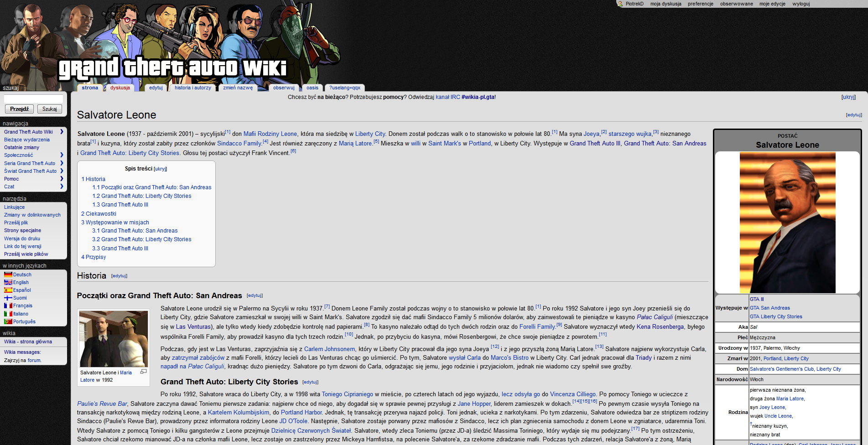Open forum link in wikia sidebar box
This screenshot has width=868, height=445.
click(x=34, y=360)
